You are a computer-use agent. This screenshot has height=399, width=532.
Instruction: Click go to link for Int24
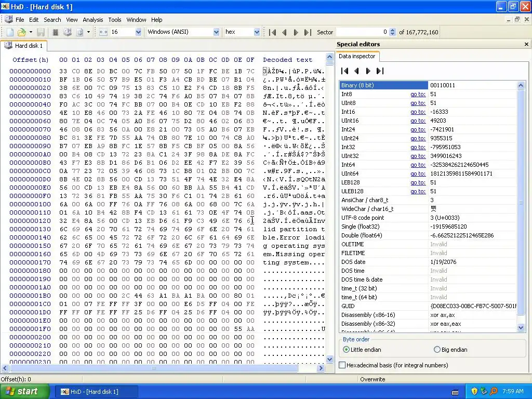(x=418, y=129)
